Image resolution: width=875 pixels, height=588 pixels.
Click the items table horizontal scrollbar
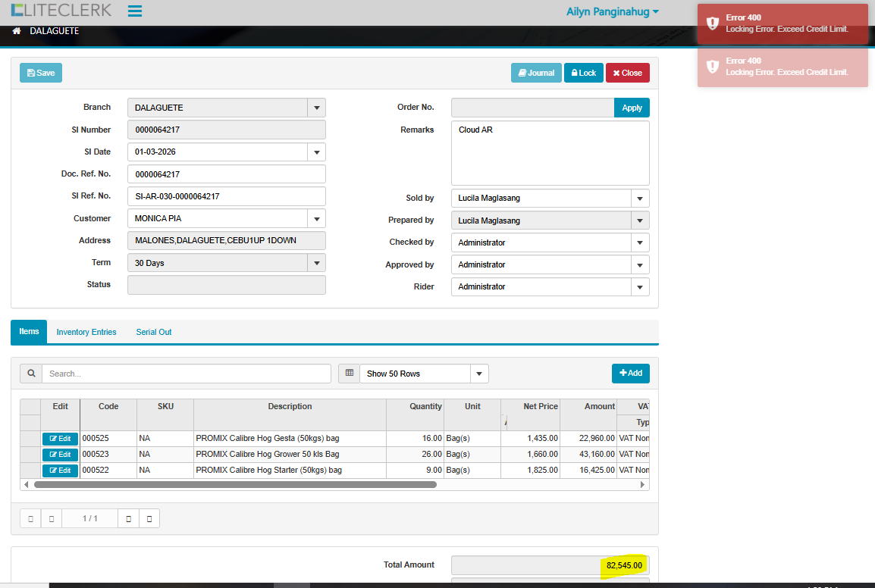tap(235, 484)
